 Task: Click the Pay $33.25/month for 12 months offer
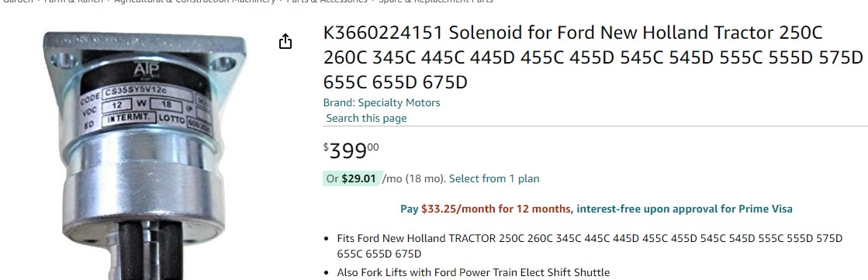(485, 209)
